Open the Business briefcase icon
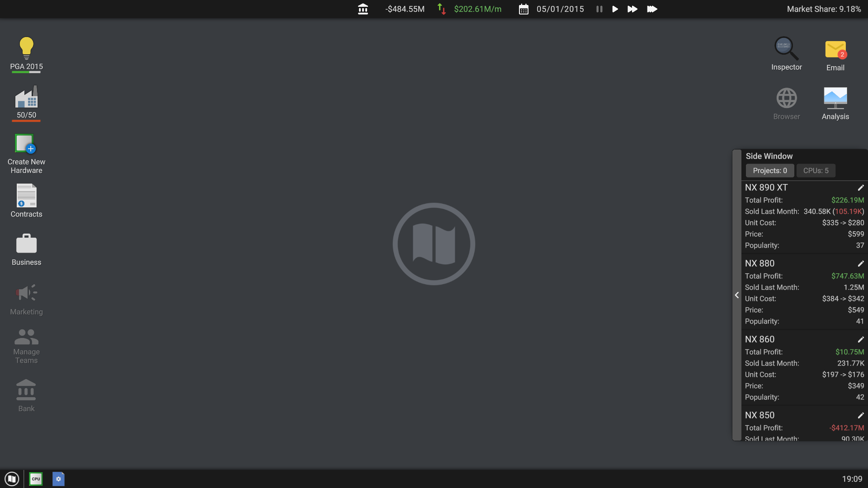The width and height of the screenshot is (868, 488). (x=26, y=244)
